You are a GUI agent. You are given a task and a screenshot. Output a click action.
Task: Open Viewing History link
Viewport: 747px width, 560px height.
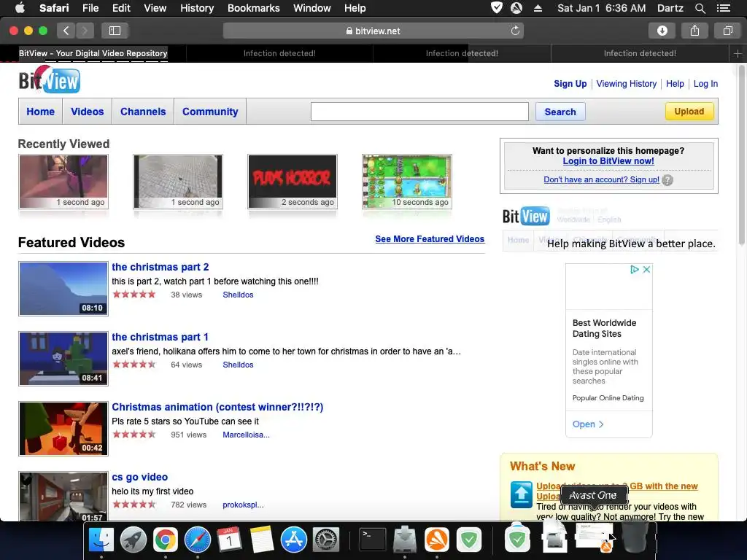point(627,84)
